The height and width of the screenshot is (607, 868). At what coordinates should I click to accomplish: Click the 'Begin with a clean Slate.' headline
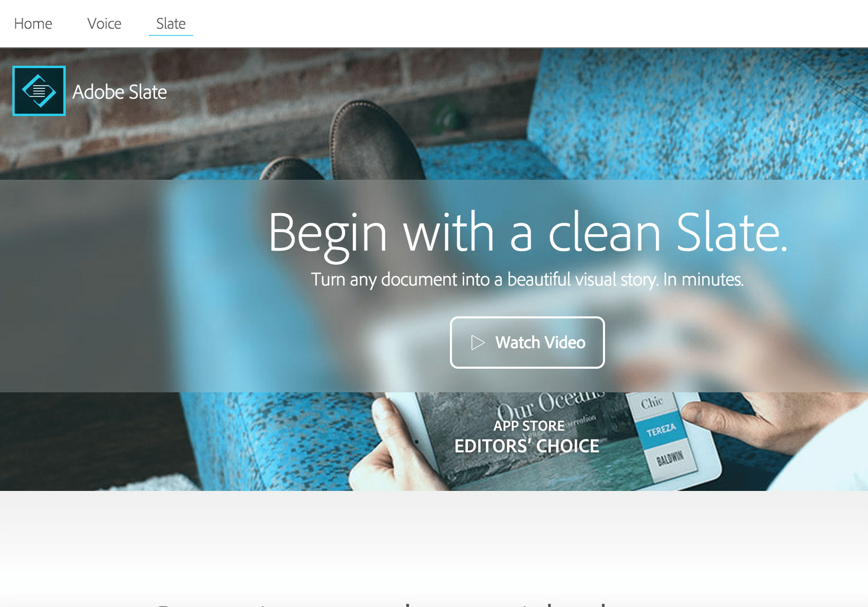point(527,234)
